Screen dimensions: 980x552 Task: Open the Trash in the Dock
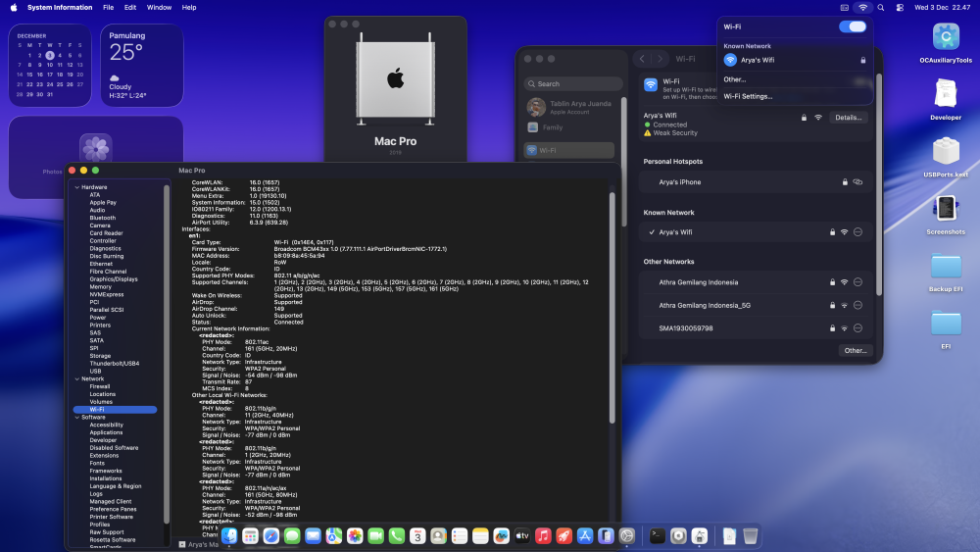(751, 535)
